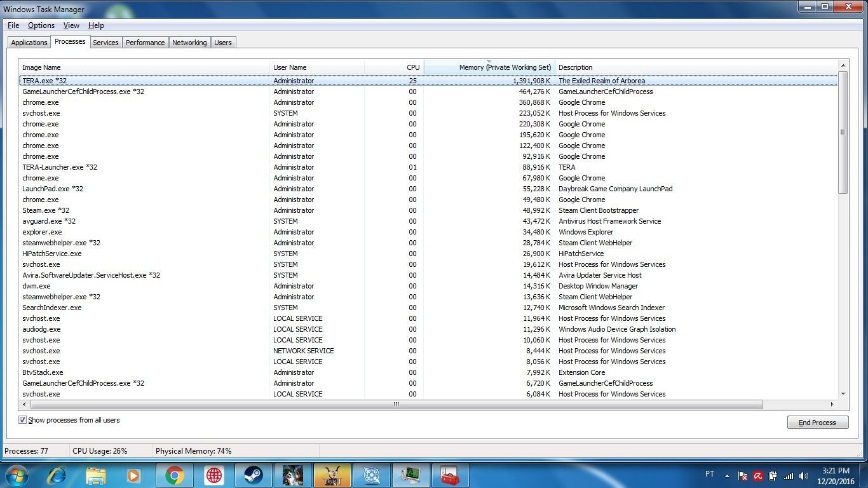868x488 pixels.
Task: Open the File menu
Action: [x=13, y=25]
